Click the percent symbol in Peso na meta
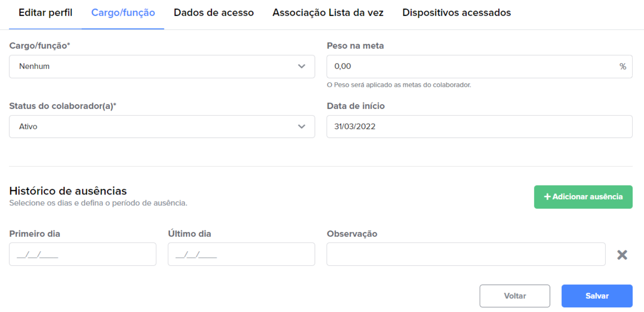Screen dimensions: 644x312 [x=623, y=66]
